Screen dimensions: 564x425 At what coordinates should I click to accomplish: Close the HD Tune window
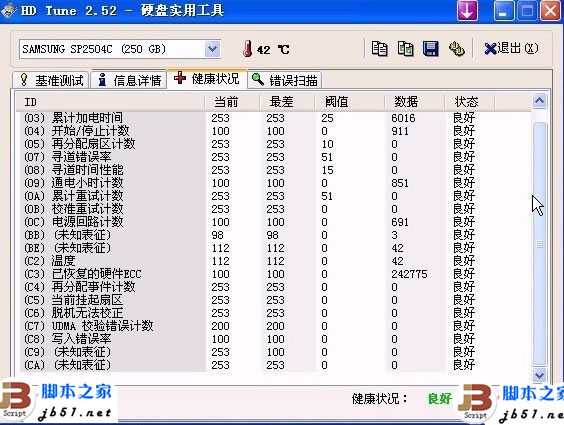[550, 10]
